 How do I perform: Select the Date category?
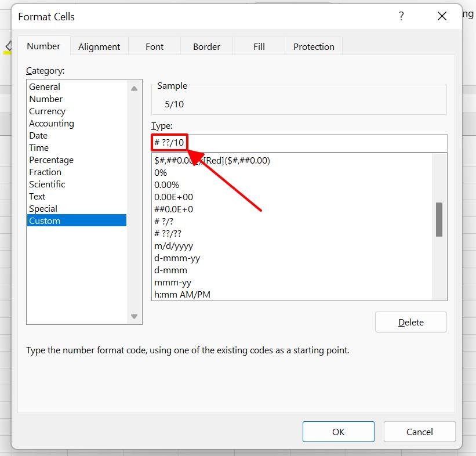click(x=77, y=136)
